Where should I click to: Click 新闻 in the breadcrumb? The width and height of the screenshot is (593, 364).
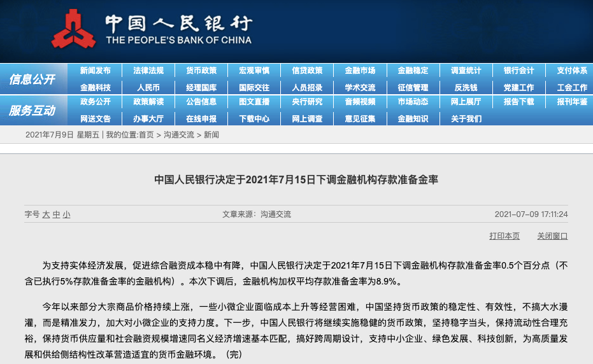(211, 135)
